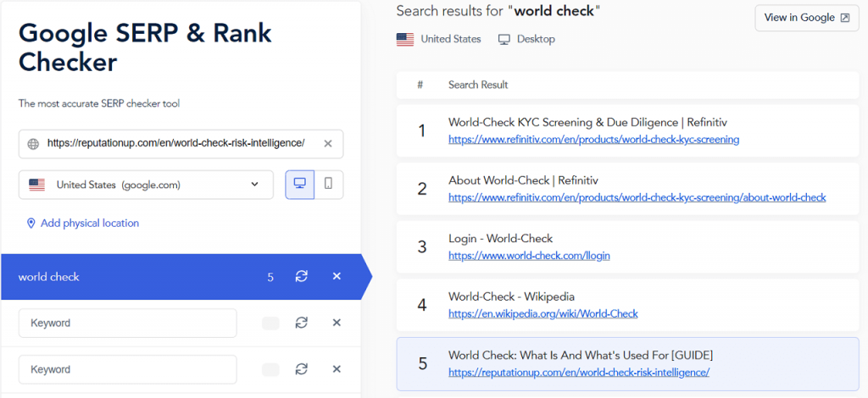Clear the URL field with the X icon
Viewport: 868px width, 398px height.
328,144
